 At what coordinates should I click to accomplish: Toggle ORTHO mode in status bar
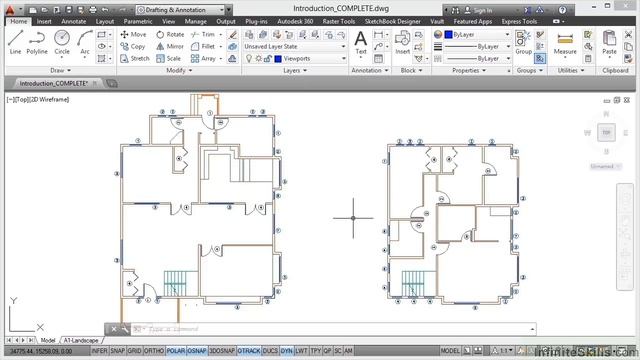154,351
